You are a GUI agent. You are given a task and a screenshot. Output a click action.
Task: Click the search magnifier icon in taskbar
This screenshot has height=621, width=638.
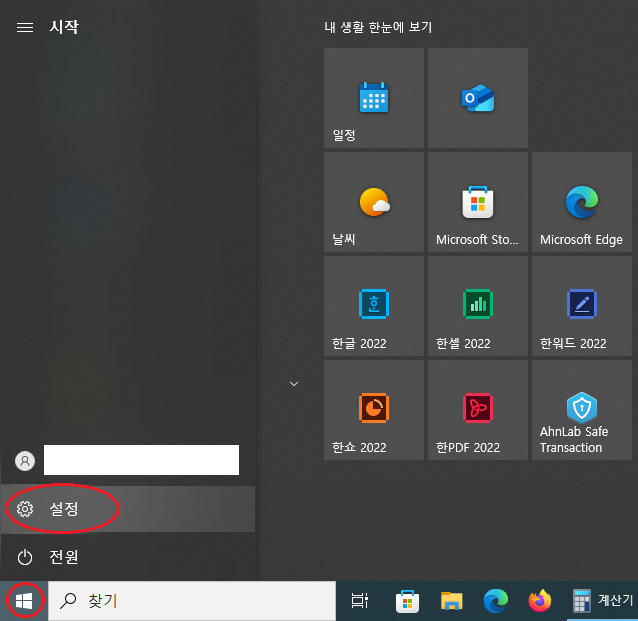[x=68, y=601]
